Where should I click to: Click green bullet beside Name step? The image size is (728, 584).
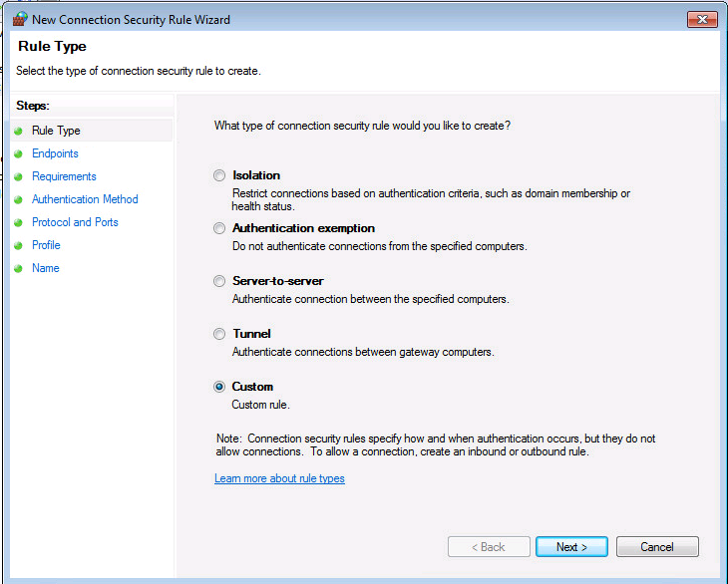coord(19,268)
